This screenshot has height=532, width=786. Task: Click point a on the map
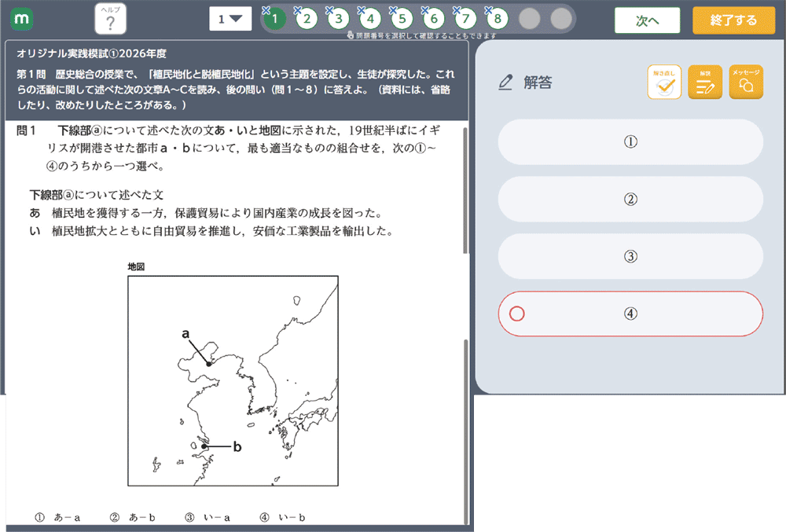[208, 364]
